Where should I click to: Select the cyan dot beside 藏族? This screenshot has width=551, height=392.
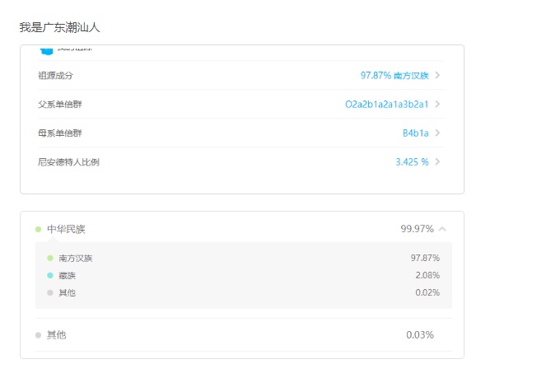(x=50, y=275)
